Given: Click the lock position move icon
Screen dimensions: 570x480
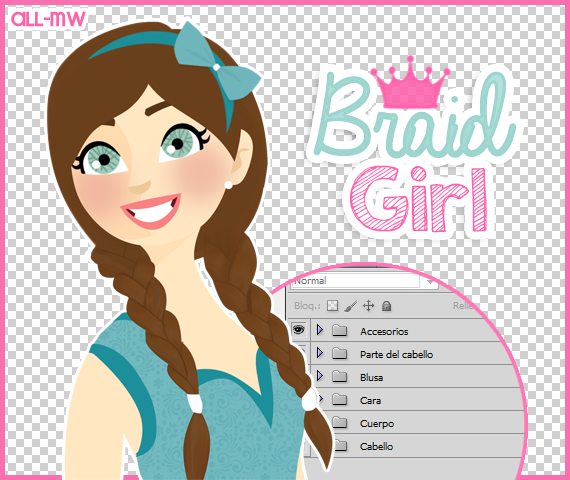Looking at the screenshot, I should [x=369, y=306].
